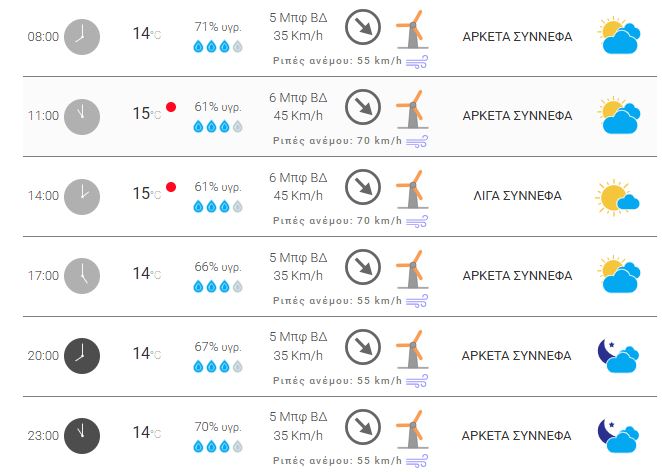
Task: Click the 20:00 dark clock icon
Action: pyautogui.click(x=82, y=356)
